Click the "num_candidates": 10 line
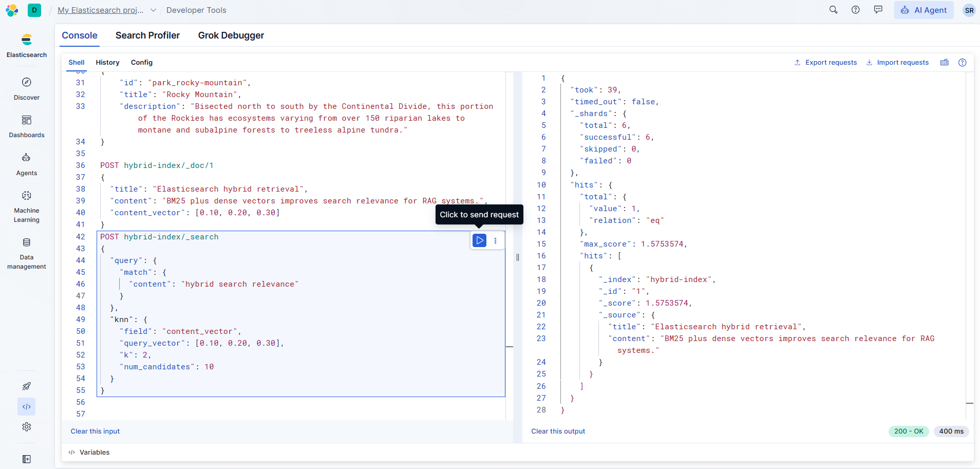Image resolution: width=980 pixels, height=469 pixels. tap(166, 367)
